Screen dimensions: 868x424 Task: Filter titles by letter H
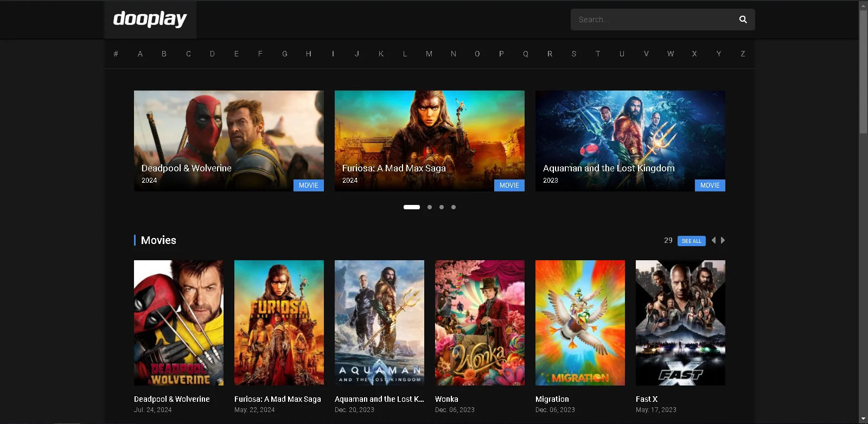(309, 54)
